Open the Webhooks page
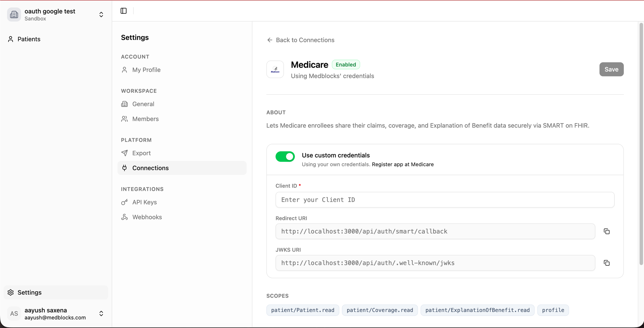 (x=182, y=217)
